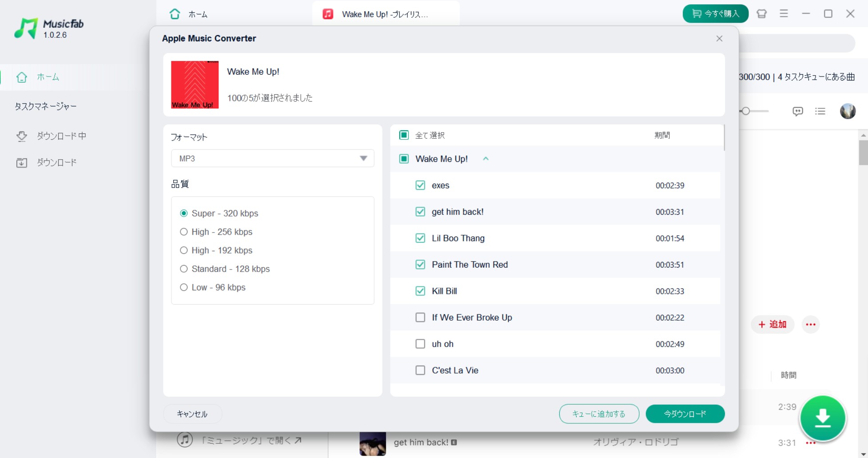Viewport: 868px width, 458px height.
Task: Click the user profile avatar
Action: 848,111
